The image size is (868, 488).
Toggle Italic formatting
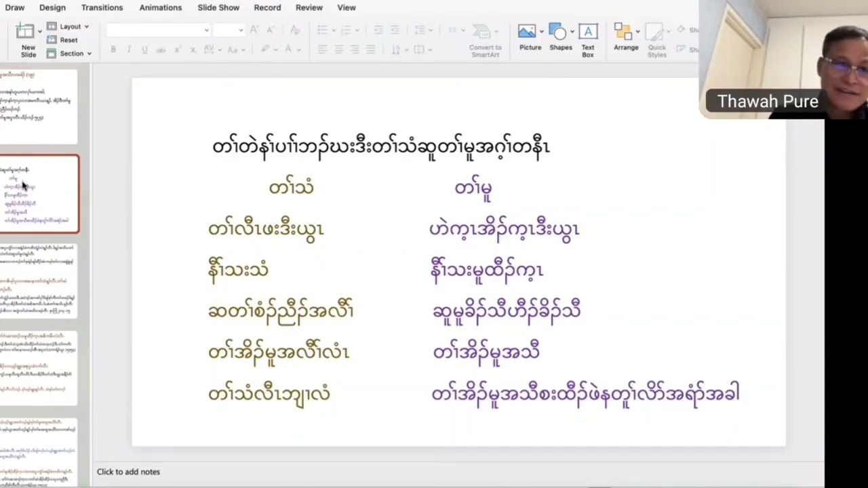[x=129, y=49]
